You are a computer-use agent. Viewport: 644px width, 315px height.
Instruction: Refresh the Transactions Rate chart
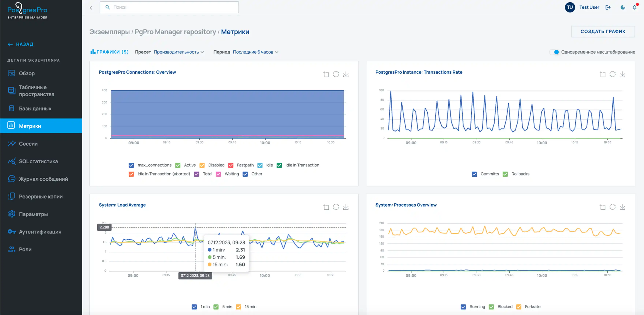pyautogui.click(x=613, y=74)
